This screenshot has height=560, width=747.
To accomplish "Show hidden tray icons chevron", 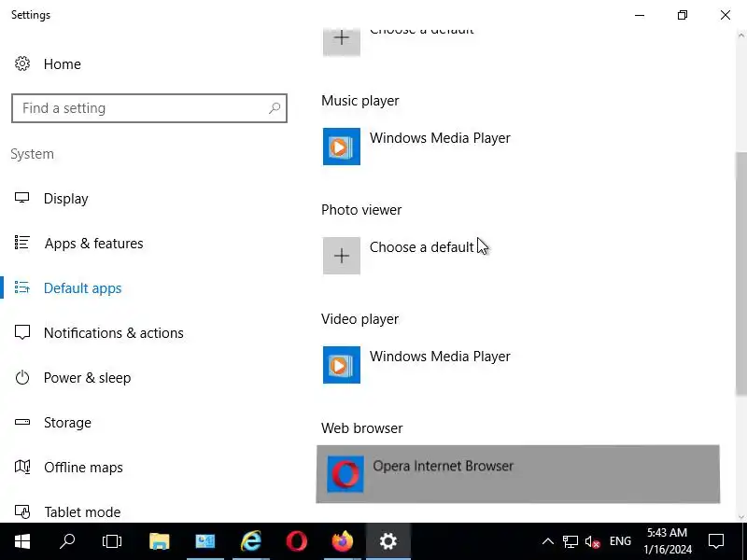I will [x=548, y=541].
